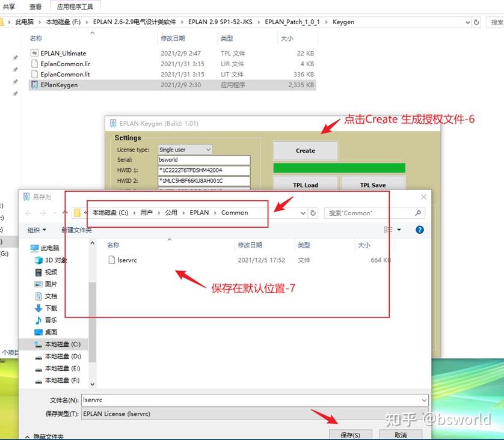
Task: Click 用户 in the Save As breadcrumb
Action: [147, 213]
